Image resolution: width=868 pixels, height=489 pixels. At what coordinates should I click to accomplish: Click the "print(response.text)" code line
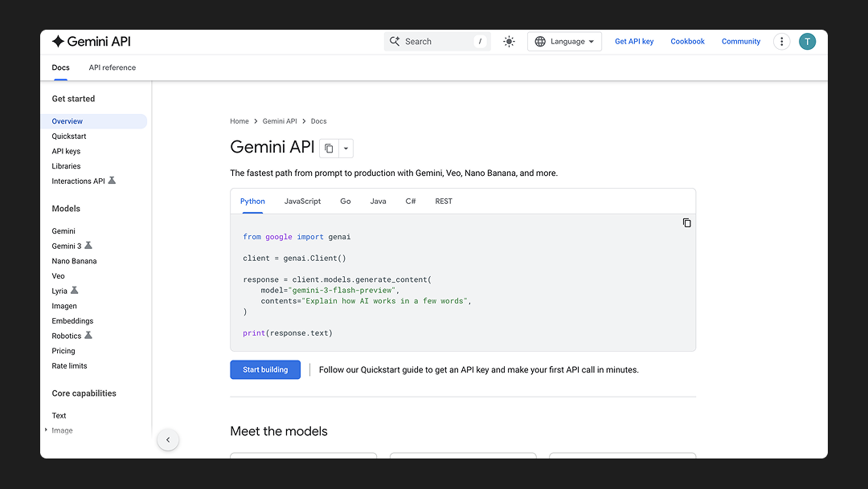click(x=287, y=333)
